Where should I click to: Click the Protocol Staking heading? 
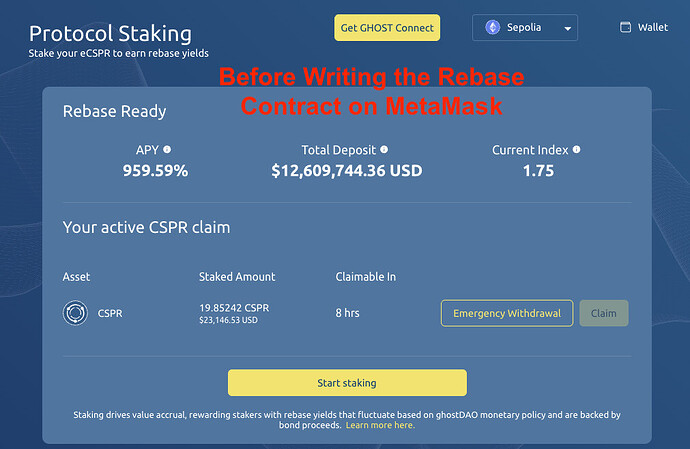[110, 34]
